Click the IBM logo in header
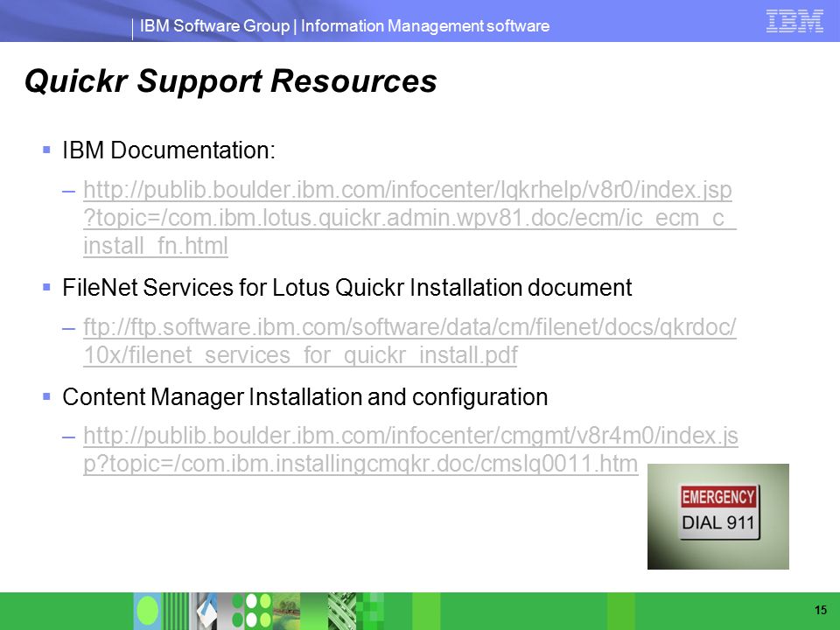The height and width of the screenshot is (630, 840). 794,21
